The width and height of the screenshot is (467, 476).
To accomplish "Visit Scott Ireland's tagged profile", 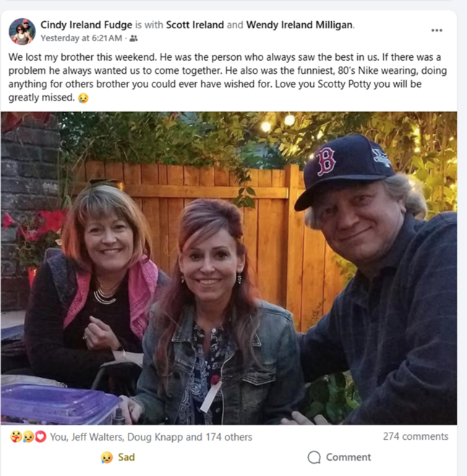I will point(194,25).
